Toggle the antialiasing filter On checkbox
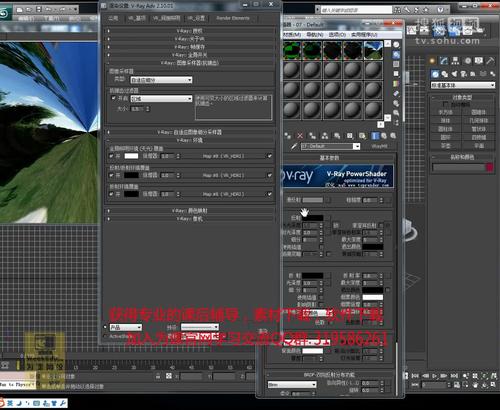Screen dimensions: 500x410 pyautogui.click(x=113, y=98)
